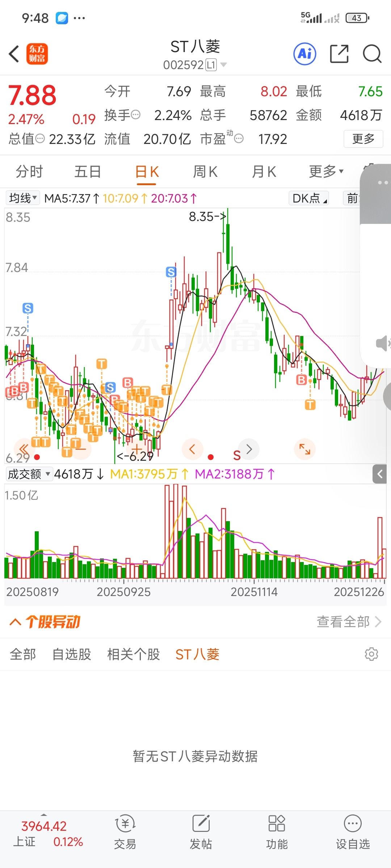Image resolution: width=391 pixels, height=868 pixels.
Task: Tap the info icon beside 换手
Action: coord(135,115)
